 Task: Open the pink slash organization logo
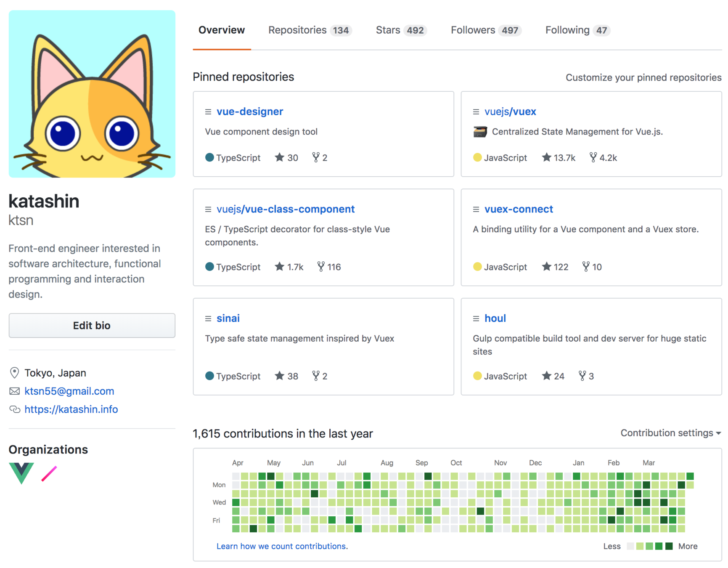tap(49, 473)
